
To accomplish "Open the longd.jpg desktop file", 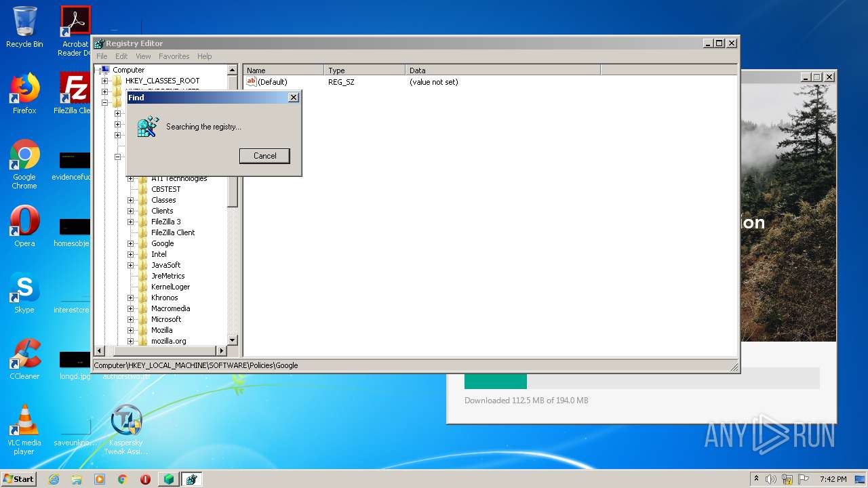I will 75,364.
